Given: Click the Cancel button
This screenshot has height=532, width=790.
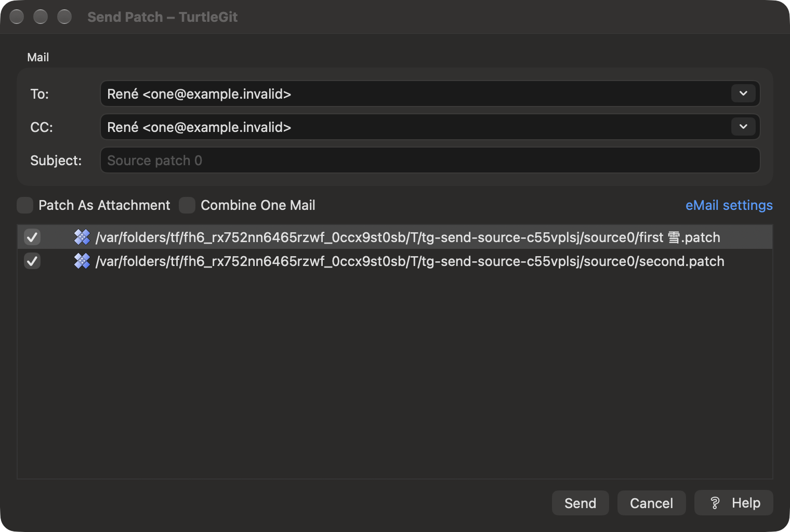Looking at the screenshot, I should [x=651, y=503].
